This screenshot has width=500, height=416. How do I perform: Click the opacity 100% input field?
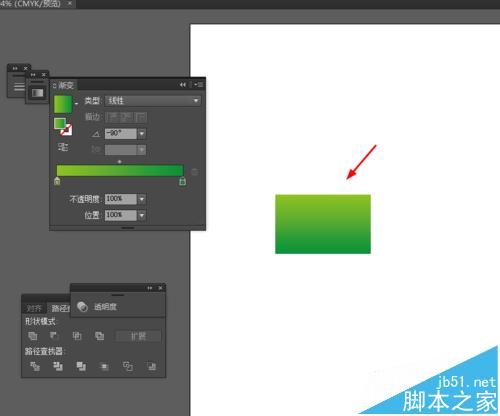point(121,199)
